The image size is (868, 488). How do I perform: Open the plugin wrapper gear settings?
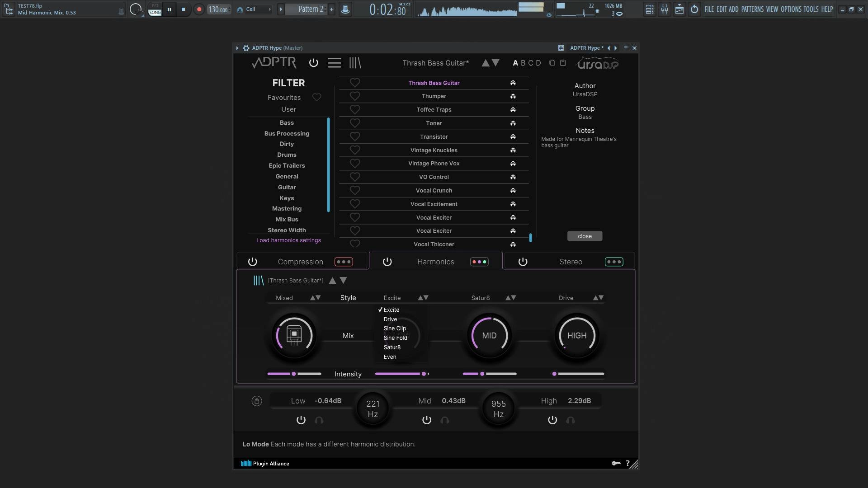(246, 48)
